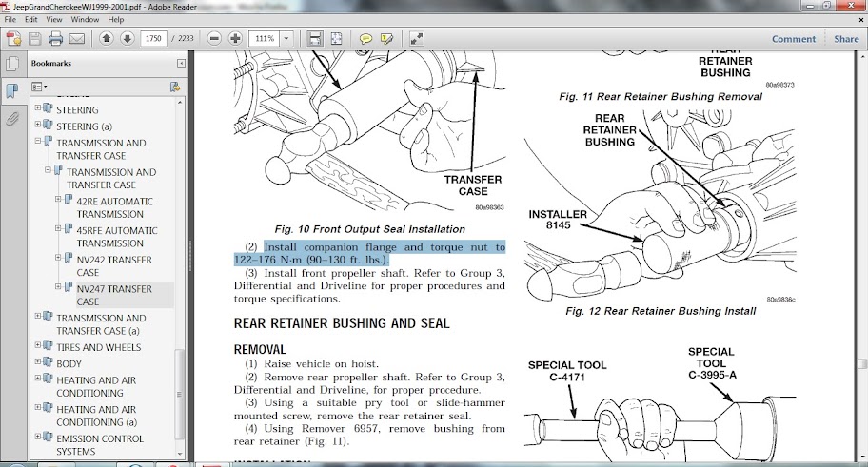Expand the STEERING (a) bookmark

38,125
